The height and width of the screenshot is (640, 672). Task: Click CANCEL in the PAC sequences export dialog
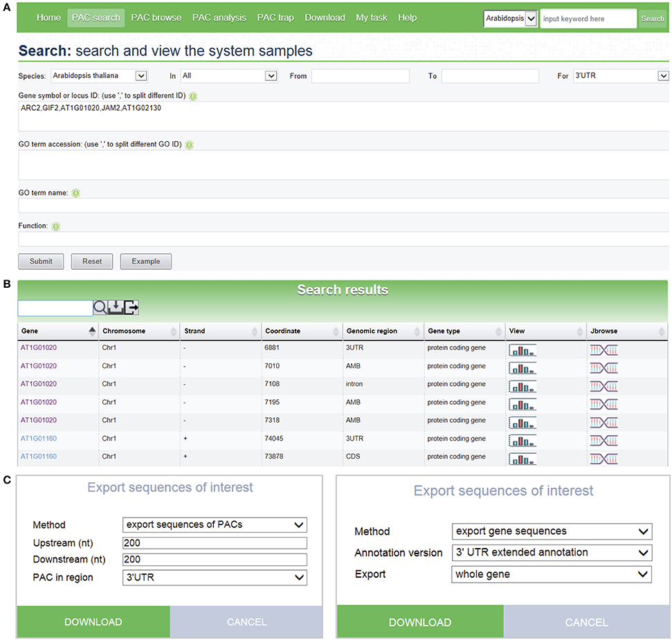(246, 621)
